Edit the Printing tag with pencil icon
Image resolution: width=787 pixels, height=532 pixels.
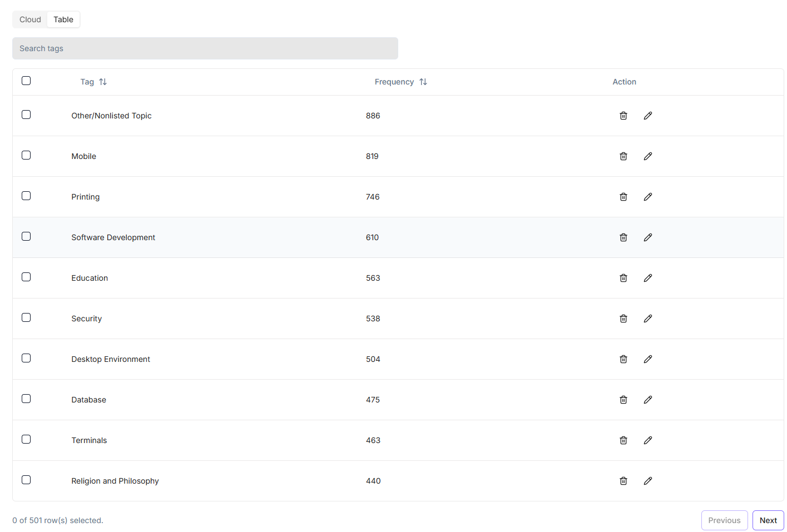click(647, 197)
